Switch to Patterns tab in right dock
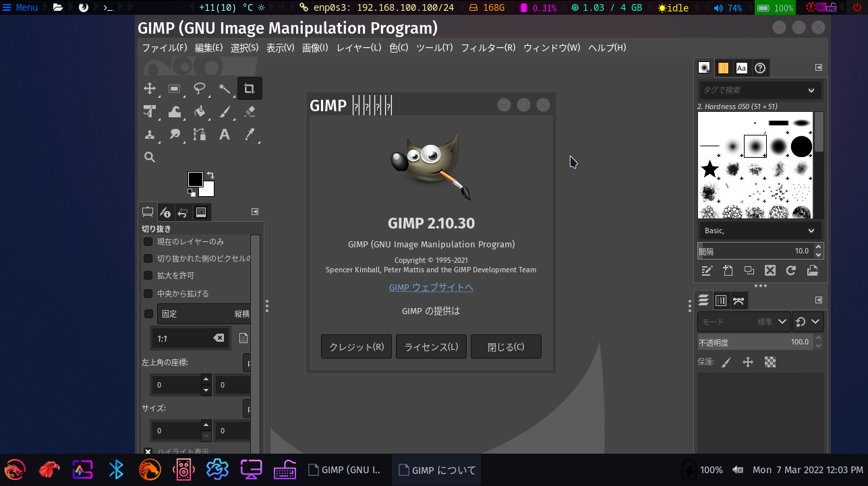Image resolution: width=868 pixels, height=486 pixels. pyautogui.click(x=723, y=68)
